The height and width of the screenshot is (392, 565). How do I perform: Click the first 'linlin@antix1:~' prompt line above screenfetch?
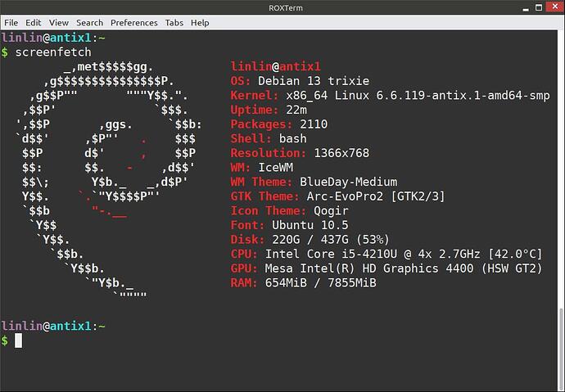(53, 38)
